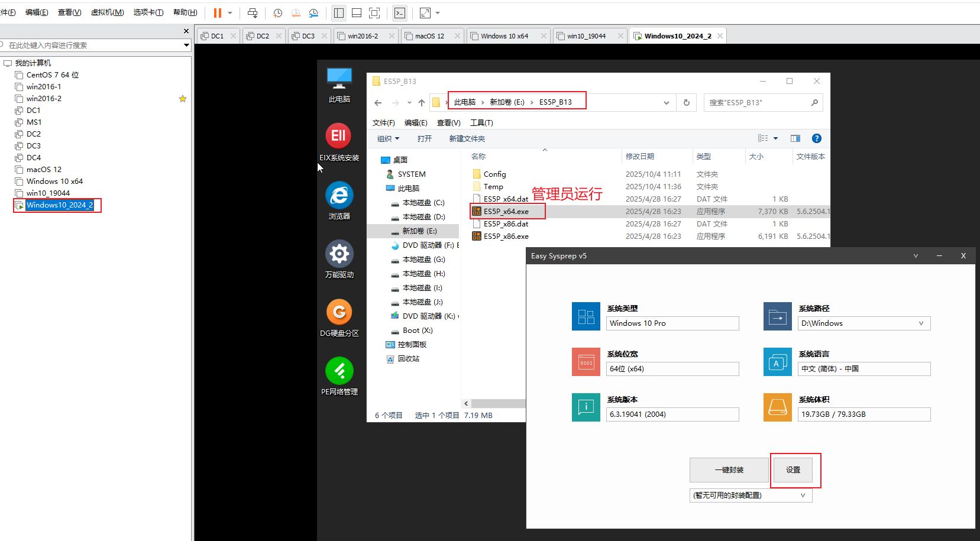This screenshot has width=980, height=541.
Task: Expand the 系统路径 D:\Windows dropdown
Action: 921,323
